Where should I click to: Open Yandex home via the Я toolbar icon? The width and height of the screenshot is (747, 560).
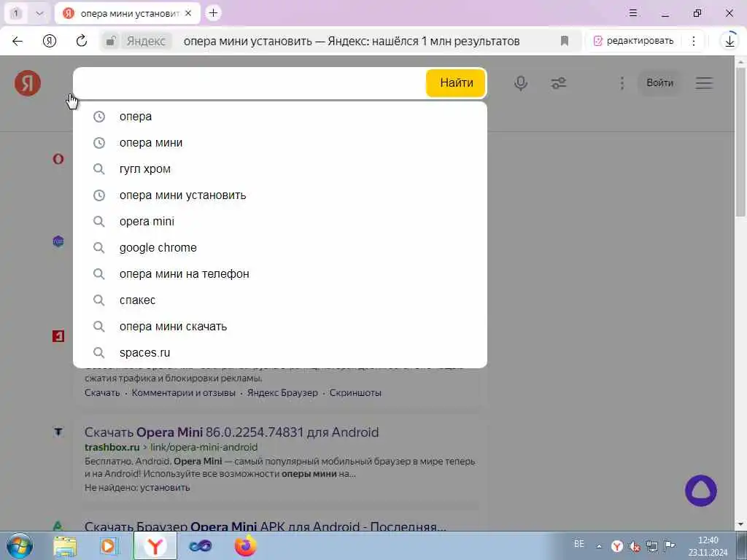[50, 41]
